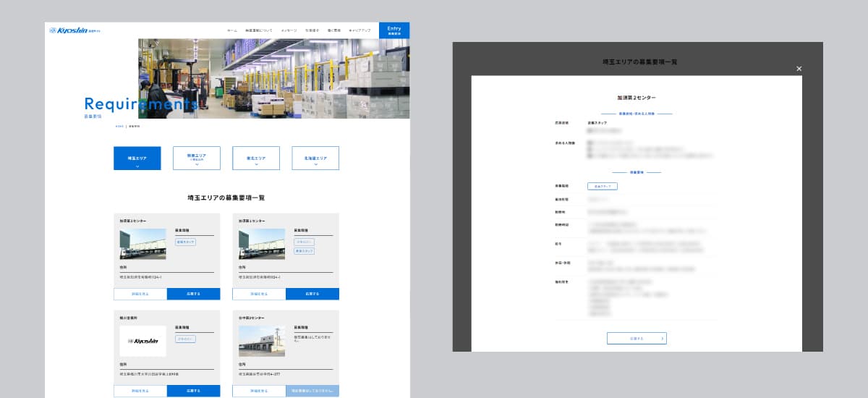This screenshot has height=398, width=868.
Task: Open 詳細を見る on the 谷中第2センター card
Action: (x=259, y=391)
